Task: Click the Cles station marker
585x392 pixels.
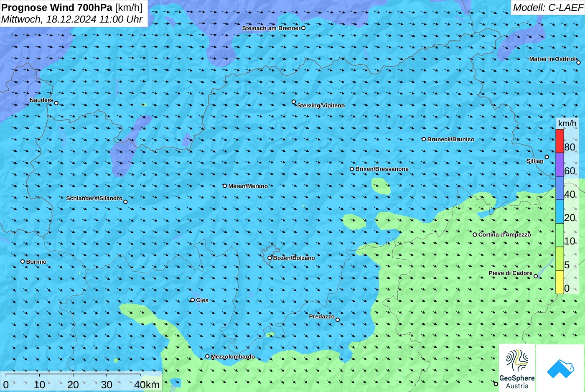Action: point(193,300)
